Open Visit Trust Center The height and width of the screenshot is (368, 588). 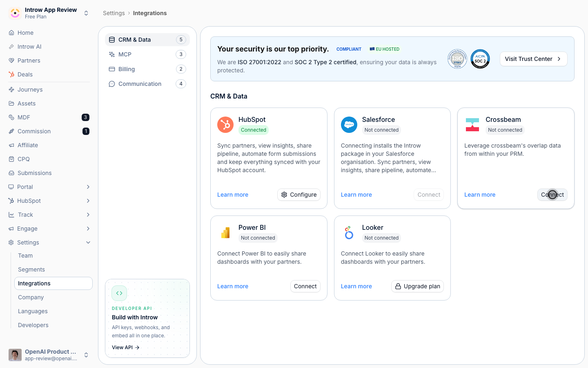533,59
